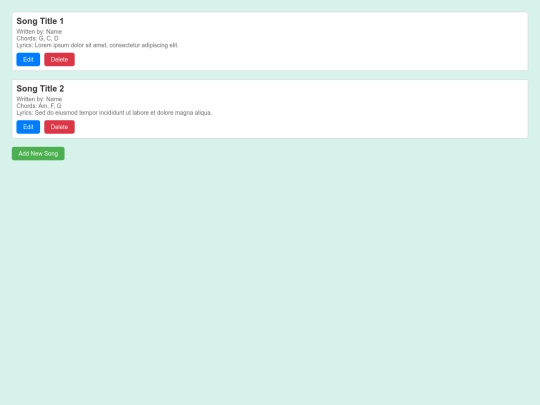Edit the Song Title 2 entry

(28, 127)
